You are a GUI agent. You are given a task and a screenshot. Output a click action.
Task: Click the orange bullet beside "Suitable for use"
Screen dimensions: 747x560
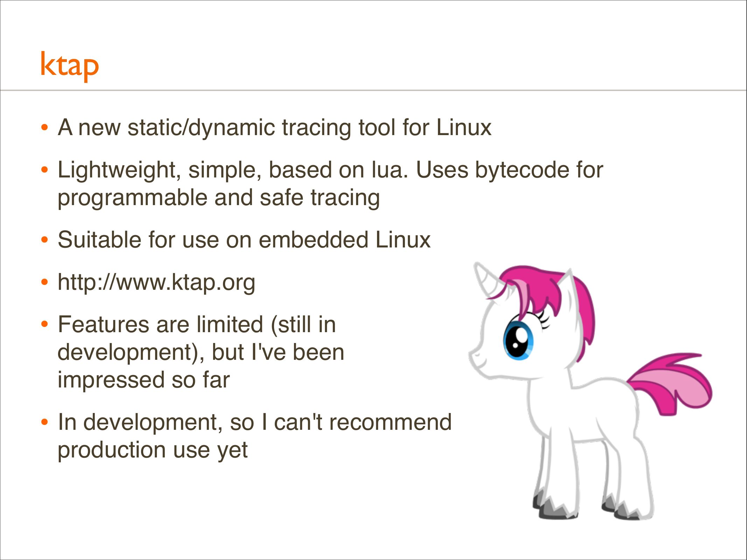[44, 240]
